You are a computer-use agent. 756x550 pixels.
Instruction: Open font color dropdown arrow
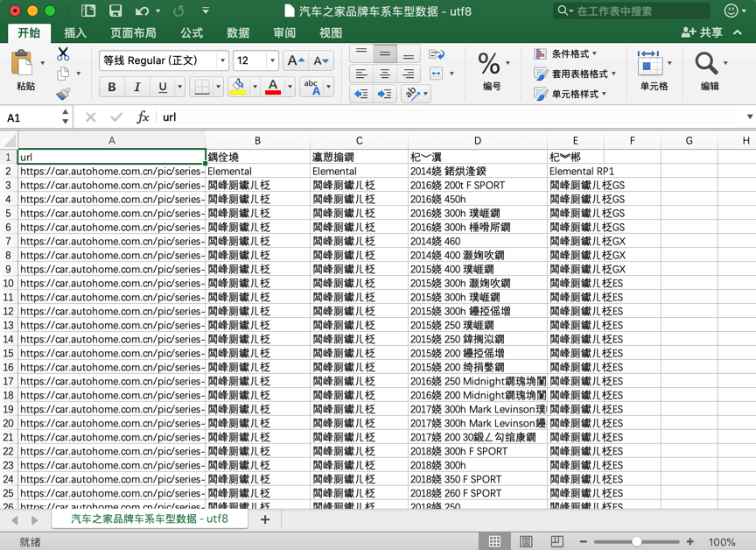[290, 87]
